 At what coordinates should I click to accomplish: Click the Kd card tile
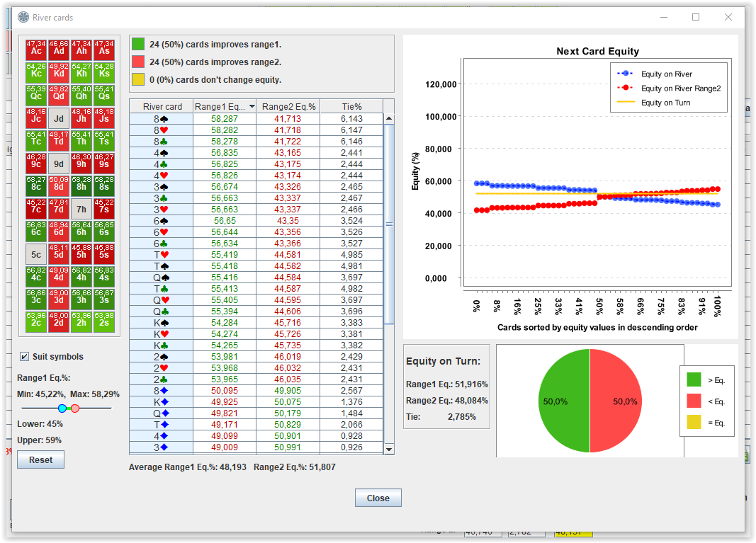click(59, 73)
